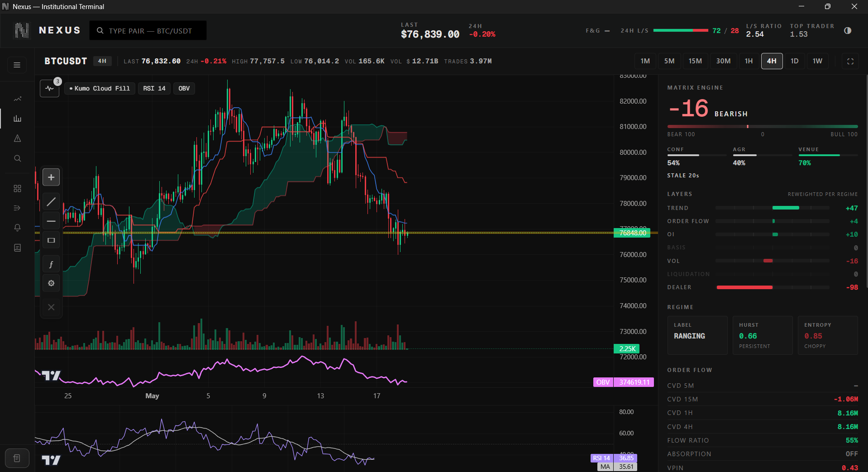
Task: Select the horizontal line drawing tool
Action: pos(51,221)
